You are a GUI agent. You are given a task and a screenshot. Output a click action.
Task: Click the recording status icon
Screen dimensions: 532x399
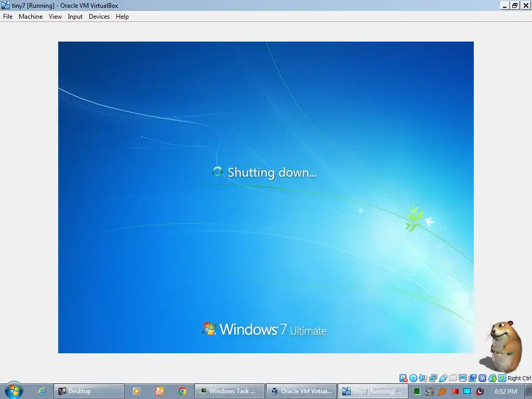point(472,378)
